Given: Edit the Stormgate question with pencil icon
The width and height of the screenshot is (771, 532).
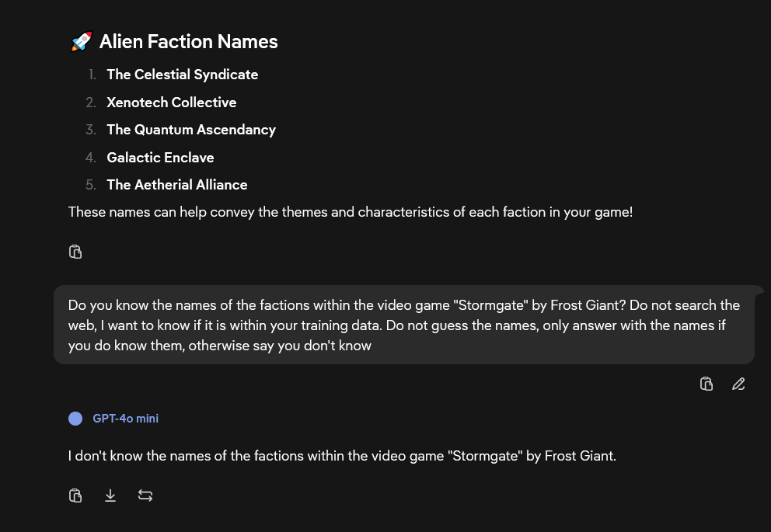Looking at the screenshot, I should tap(738, 384).
